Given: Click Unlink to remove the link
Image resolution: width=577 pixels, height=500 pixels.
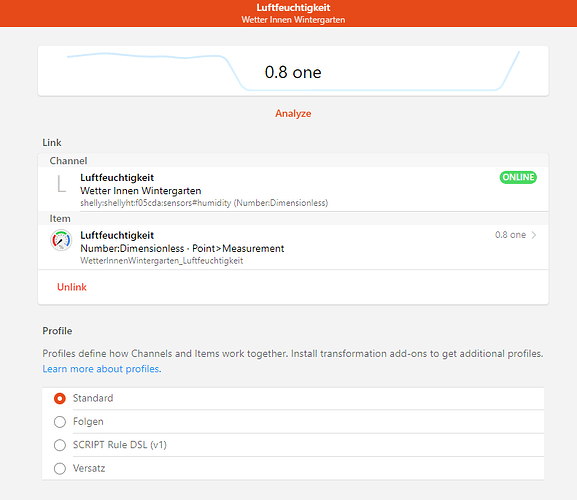Looking at the screenshot, I should [x=72, y=287].
